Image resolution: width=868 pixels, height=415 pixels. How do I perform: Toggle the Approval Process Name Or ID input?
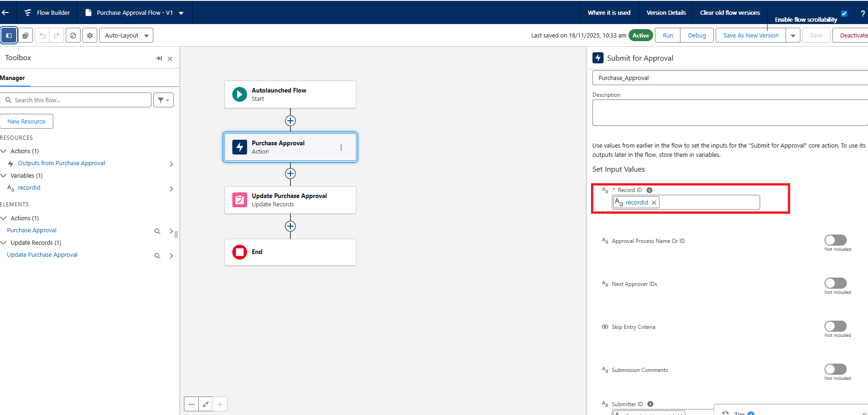[x=835, y=240]
